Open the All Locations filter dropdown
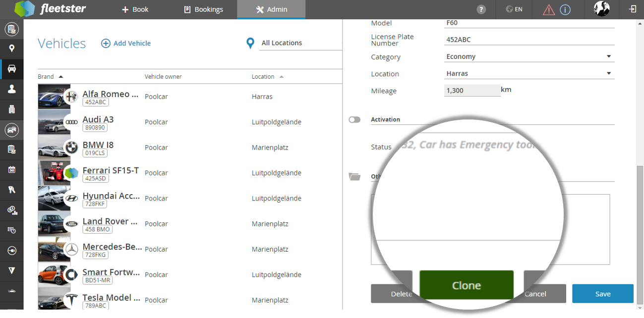 tap(301, 43)
